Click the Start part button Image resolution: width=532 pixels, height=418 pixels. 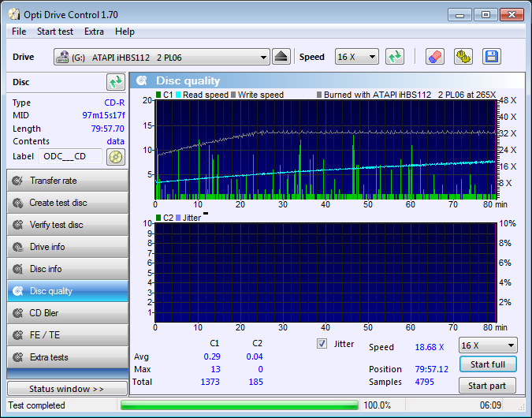(x=487, y=386)
